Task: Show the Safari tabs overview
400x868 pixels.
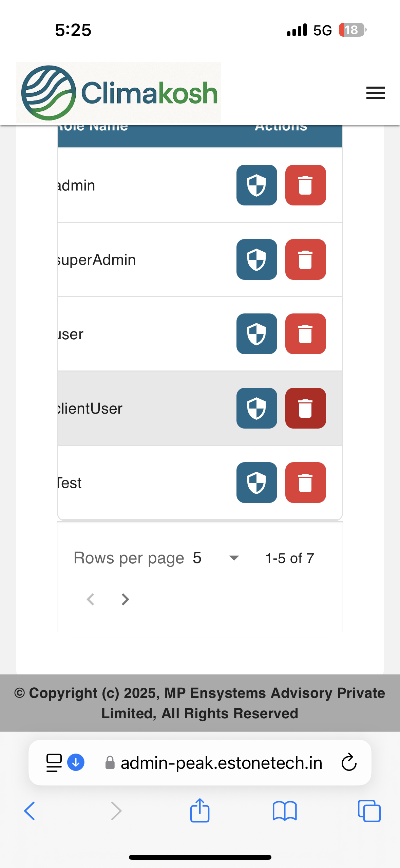Action: 369,811
